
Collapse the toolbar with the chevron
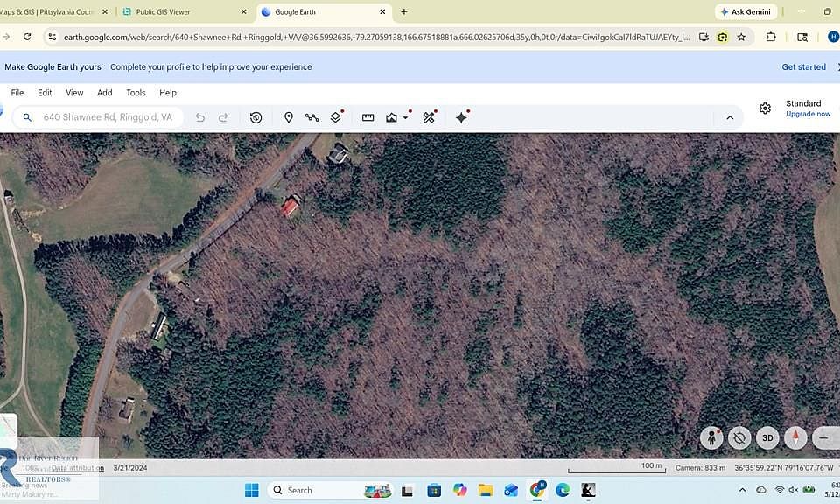730,118
